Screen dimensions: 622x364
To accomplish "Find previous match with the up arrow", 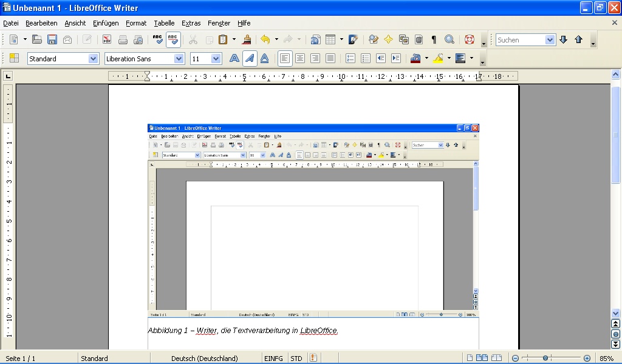I will coord(578,39).
